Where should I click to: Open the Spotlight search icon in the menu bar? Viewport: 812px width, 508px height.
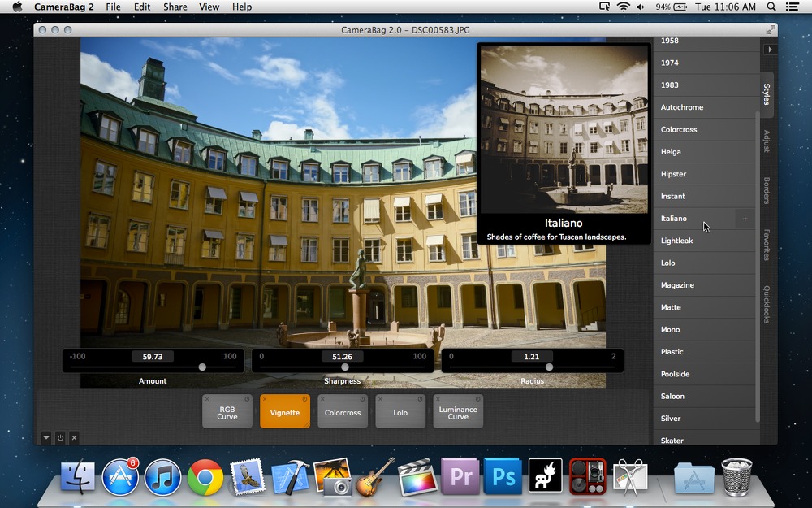point(771,7)
